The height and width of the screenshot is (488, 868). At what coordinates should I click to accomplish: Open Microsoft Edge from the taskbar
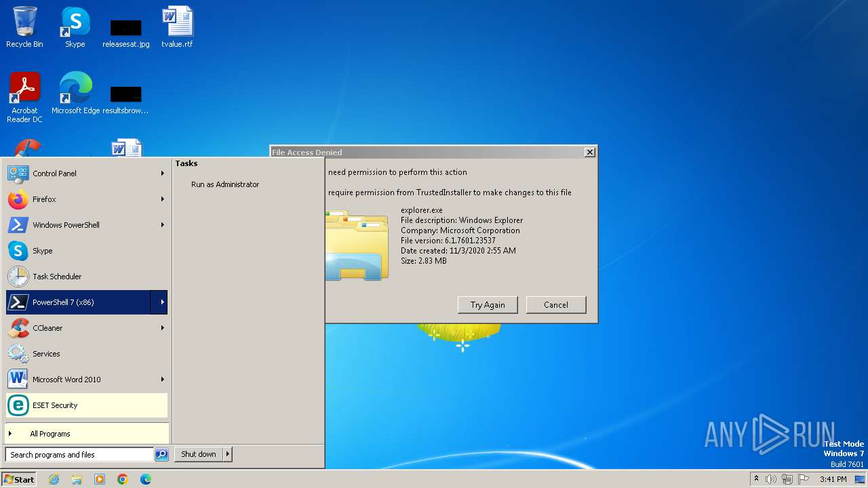(146, 479)
